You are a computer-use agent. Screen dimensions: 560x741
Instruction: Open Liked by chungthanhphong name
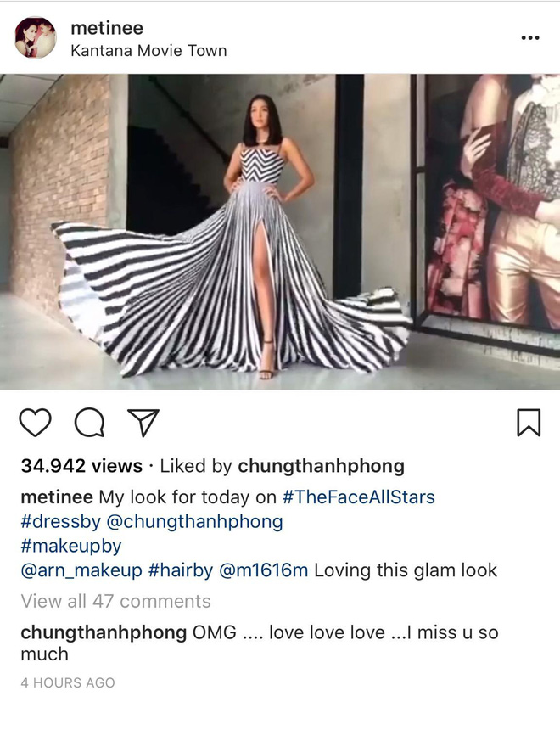(321, 466)
